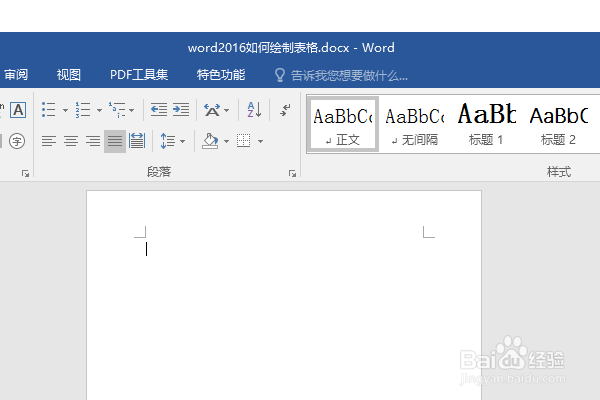Click the Asian Layout icon
Image resolution: width=600 pixels, height=400 pixels.
point(212,110)
